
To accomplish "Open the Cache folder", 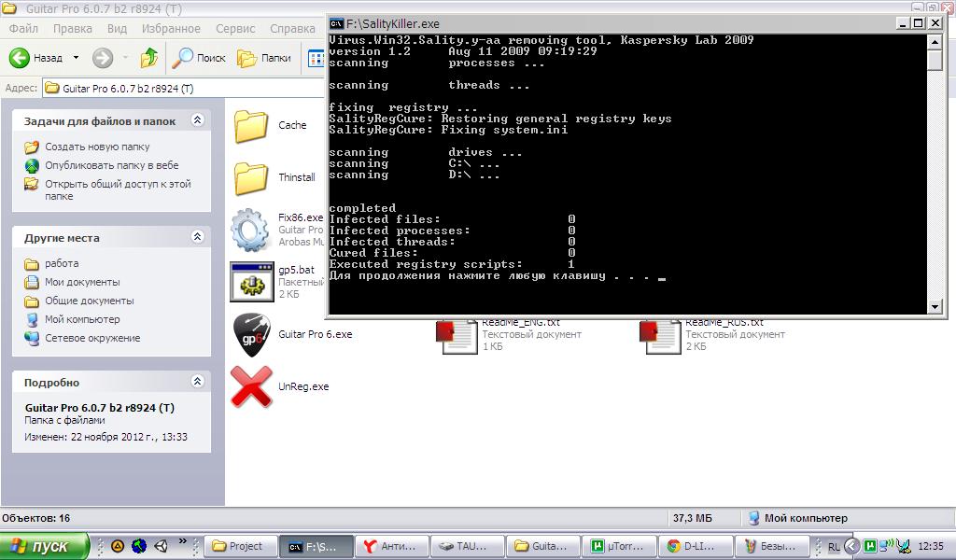I will pos(252,125).
